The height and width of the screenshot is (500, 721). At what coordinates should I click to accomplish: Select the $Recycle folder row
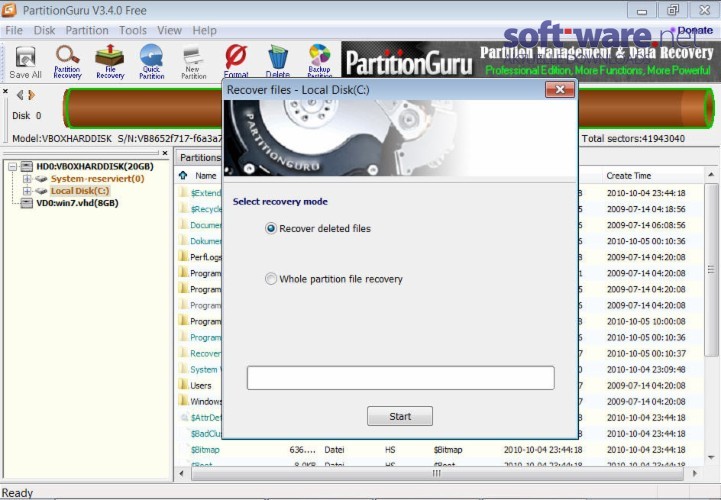[200, 209]
